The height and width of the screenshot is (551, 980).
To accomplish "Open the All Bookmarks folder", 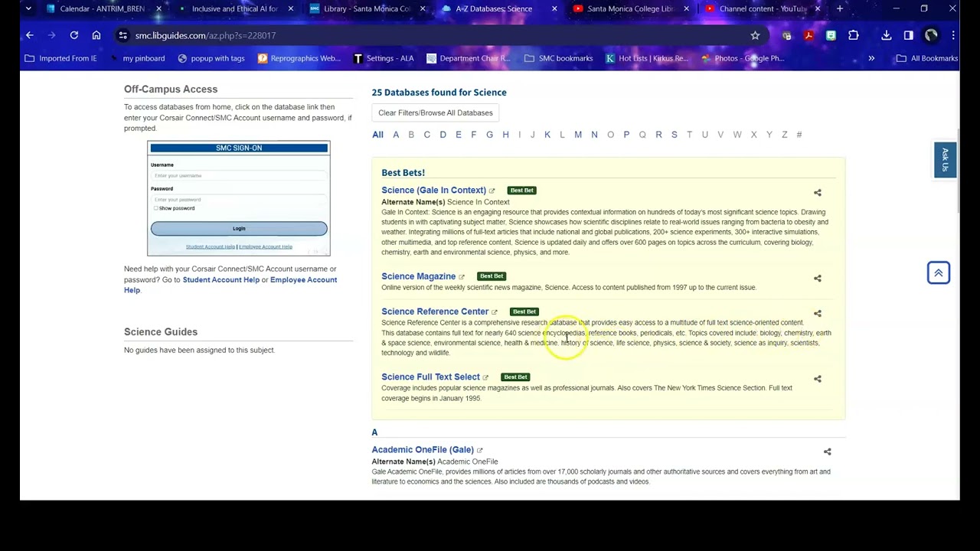I will (927, 58).
